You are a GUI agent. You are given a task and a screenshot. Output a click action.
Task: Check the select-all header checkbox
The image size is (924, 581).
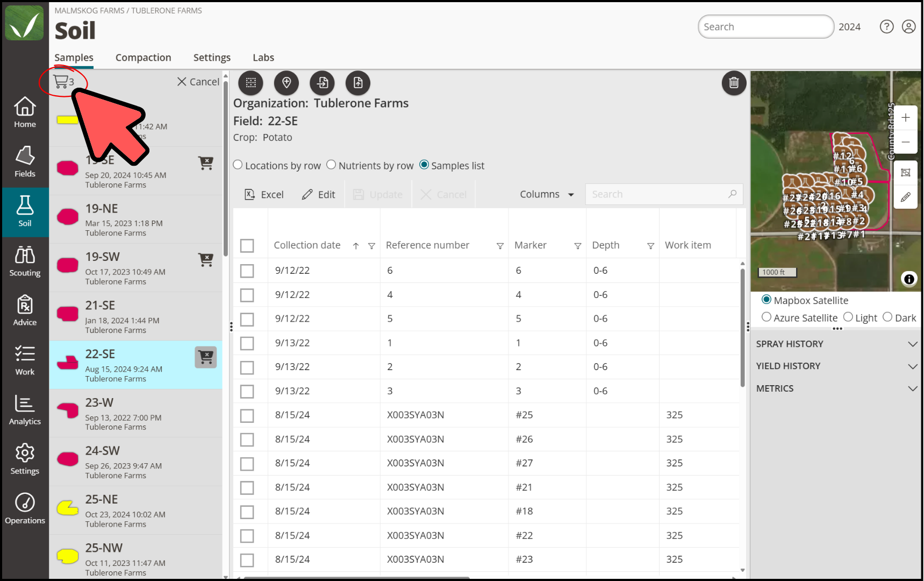pyautogui.click(x=247, y=246)
